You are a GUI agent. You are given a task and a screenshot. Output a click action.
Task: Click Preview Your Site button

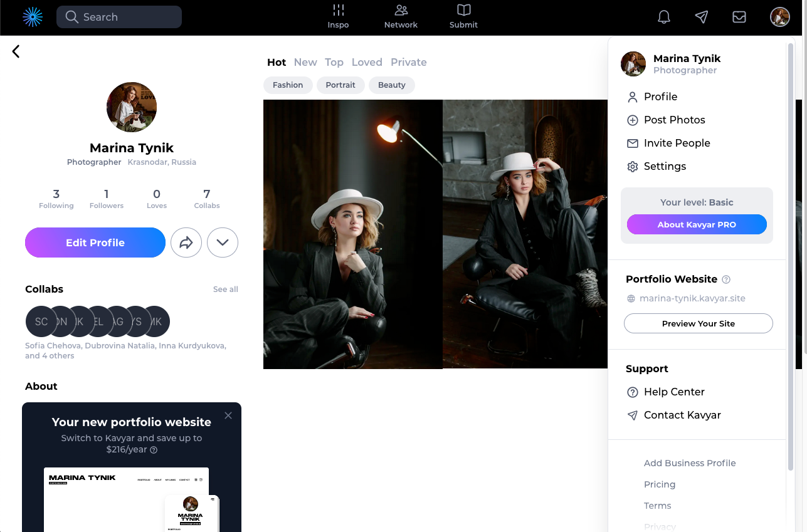pyautogui.click(x=698, y=323)
